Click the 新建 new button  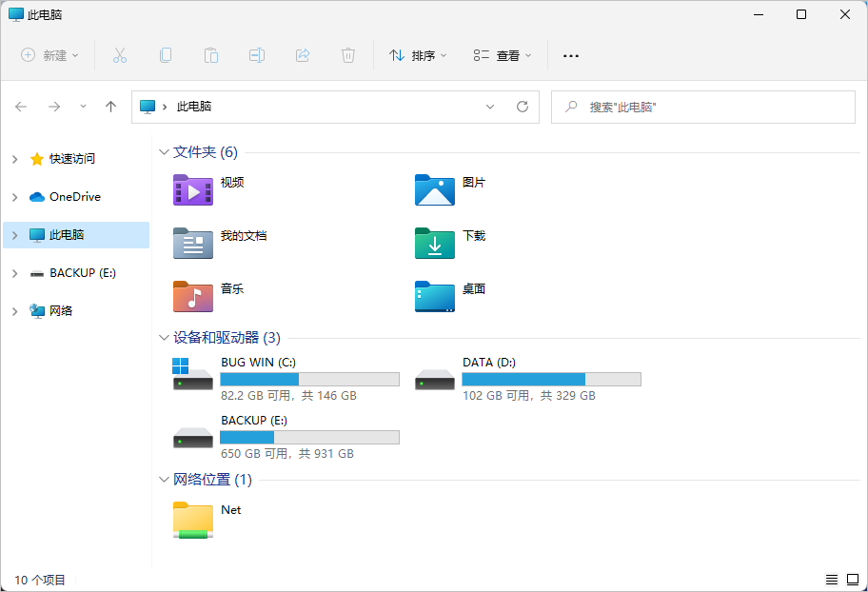pyautogui.click(x=50, y=55)
